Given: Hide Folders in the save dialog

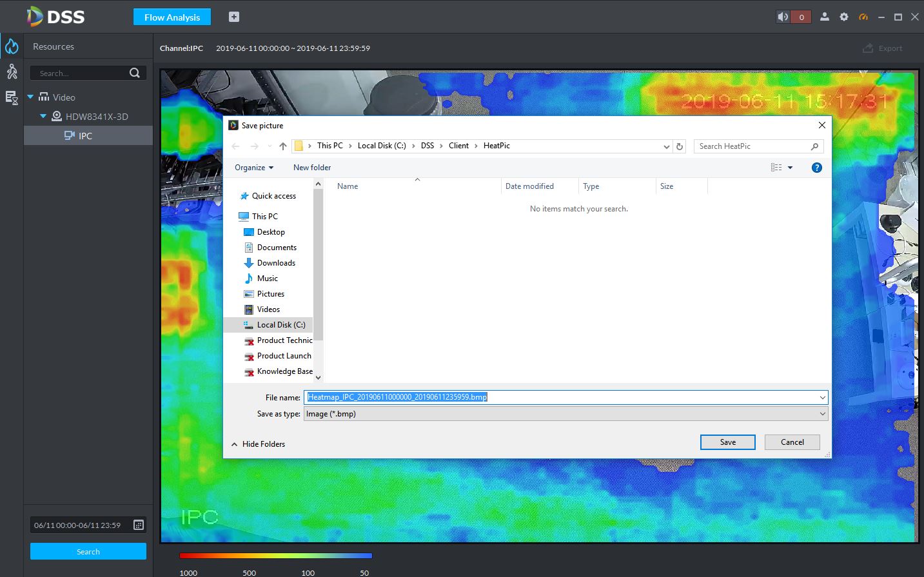Looking at the screenshot, I should pyautogui.click(x=258, y=444).
